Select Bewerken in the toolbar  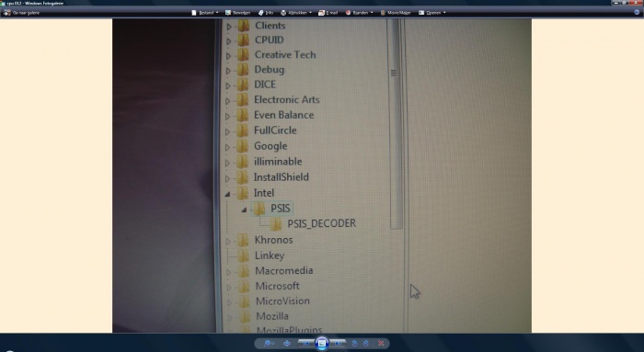pos(237,13)
